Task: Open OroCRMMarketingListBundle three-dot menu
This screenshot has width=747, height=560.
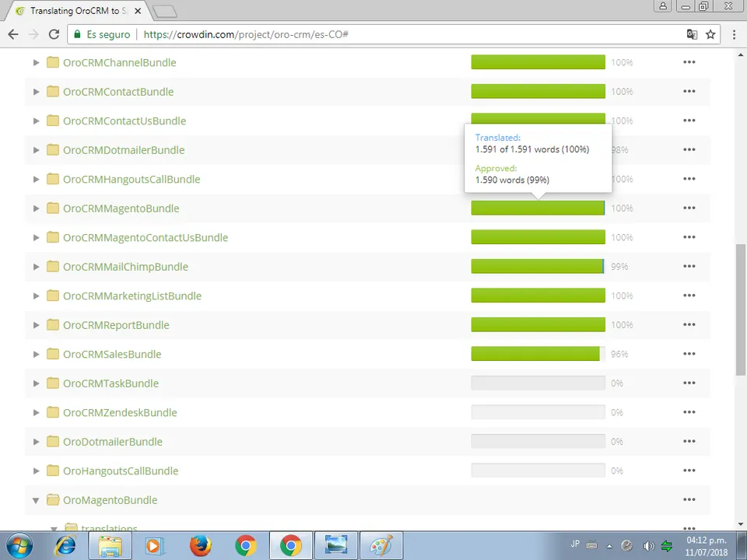Action: pos(689,296)
